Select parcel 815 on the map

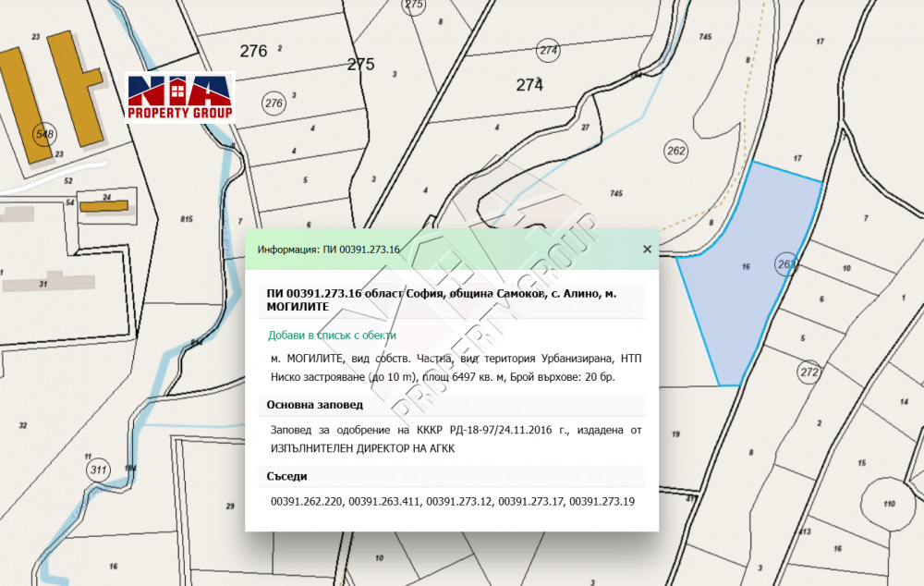click(x=187, y=219)
